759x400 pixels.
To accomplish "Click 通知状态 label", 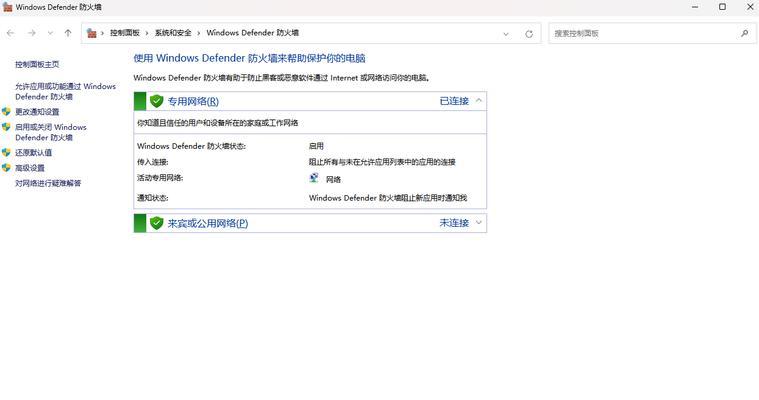I will pos(152,198).
